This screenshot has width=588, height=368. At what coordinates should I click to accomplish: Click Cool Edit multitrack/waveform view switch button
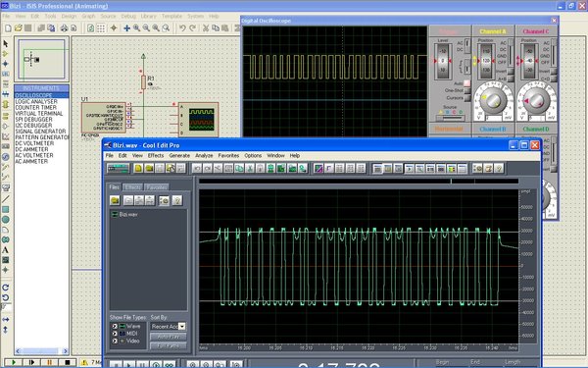tap(119, 169)
